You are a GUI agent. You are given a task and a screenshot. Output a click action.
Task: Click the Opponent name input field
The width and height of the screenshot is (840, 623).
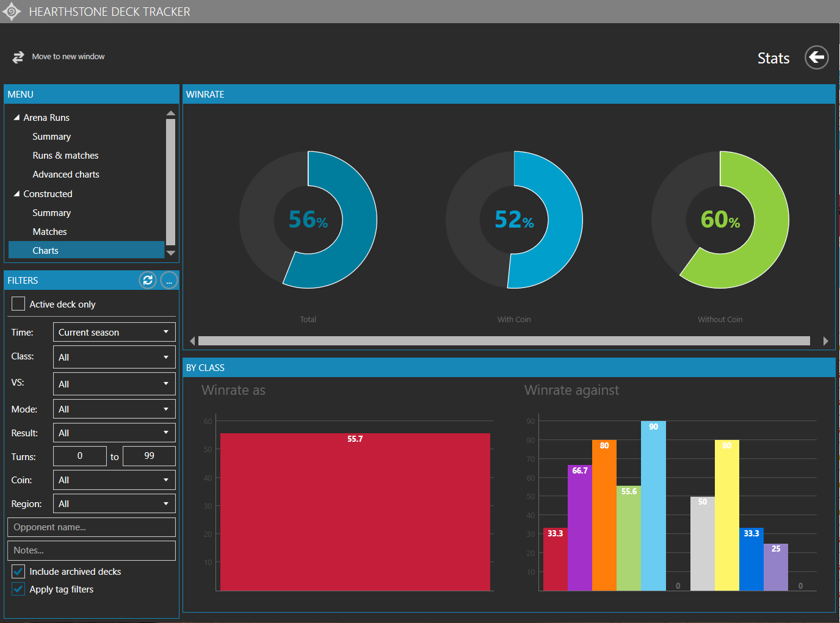pos(92,527)
